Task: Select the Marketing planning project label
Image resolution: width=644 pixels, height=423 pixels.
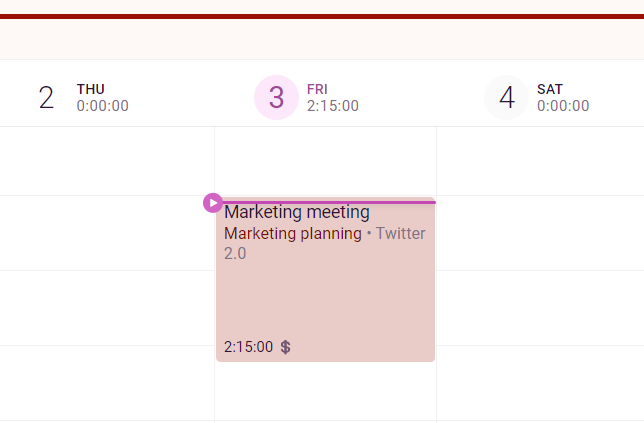Action: [293, 233]
